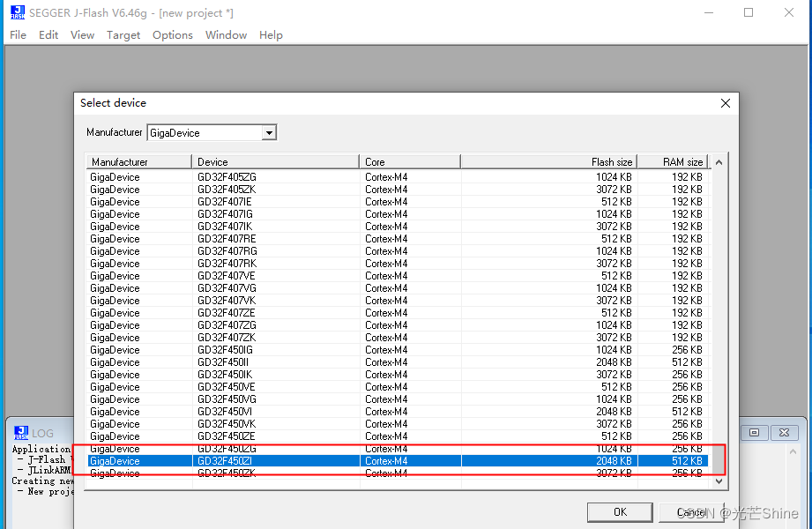
Task: Minimize the J-Flash main window
Action: pyautogui.click(x=709, y=12)
